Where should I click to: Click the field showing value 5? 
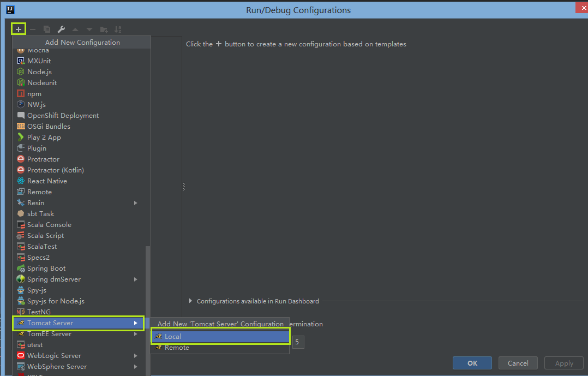pos(298,342)
